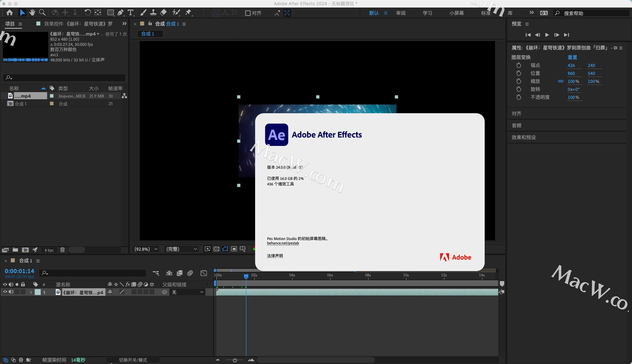Create new composition from Project panel

coord(25,250)
